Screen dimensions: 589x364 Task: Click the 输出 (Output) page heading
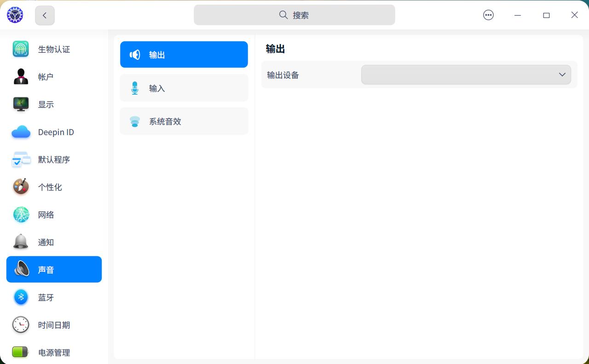point(275,48)
